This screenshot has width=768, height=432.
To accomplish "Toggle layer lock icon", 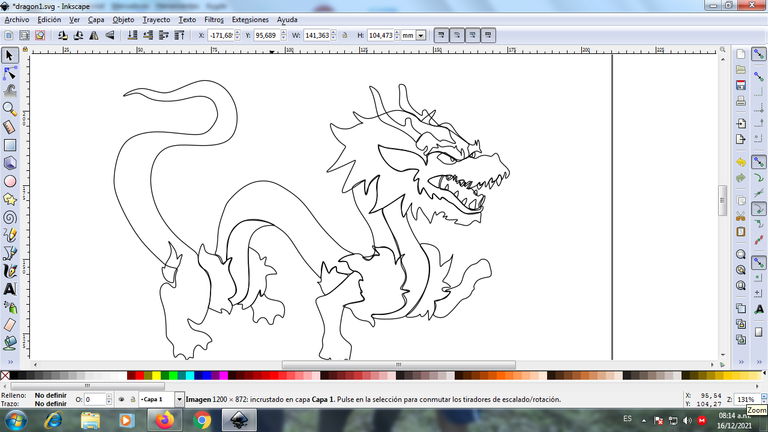I will (x=132, y=400).
